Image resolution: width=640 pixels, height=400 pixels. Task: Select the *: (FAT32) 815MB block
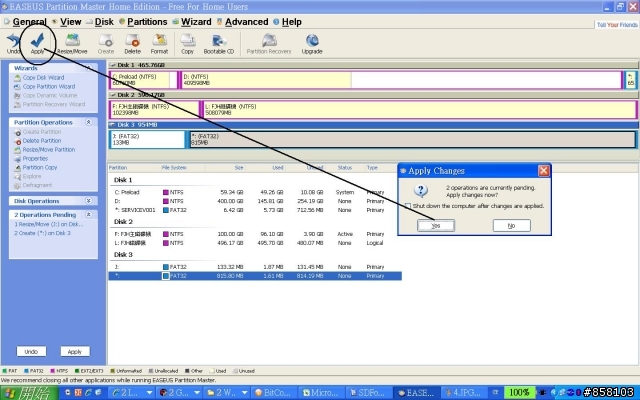[412, 139]
